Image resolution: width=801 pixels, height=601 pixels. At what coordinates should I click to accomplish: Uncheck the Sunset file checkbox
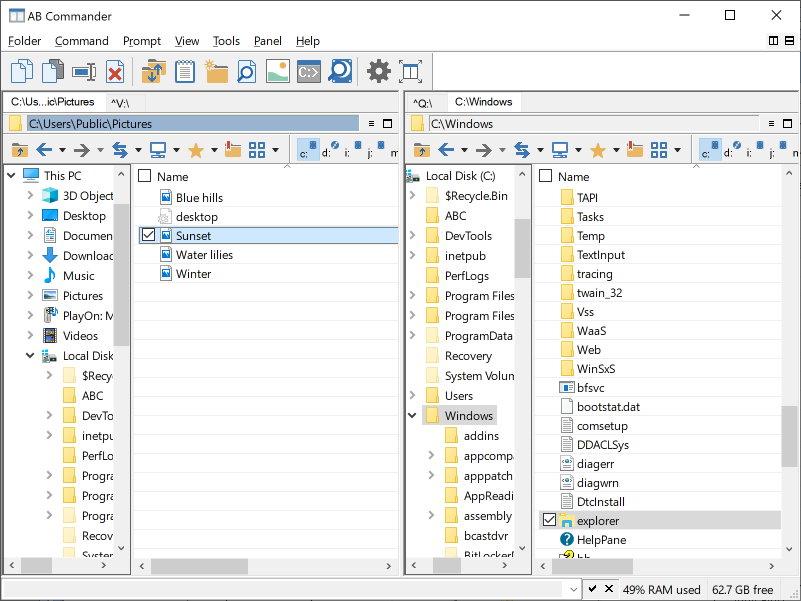pyautogui.click(x=146, y=235)
